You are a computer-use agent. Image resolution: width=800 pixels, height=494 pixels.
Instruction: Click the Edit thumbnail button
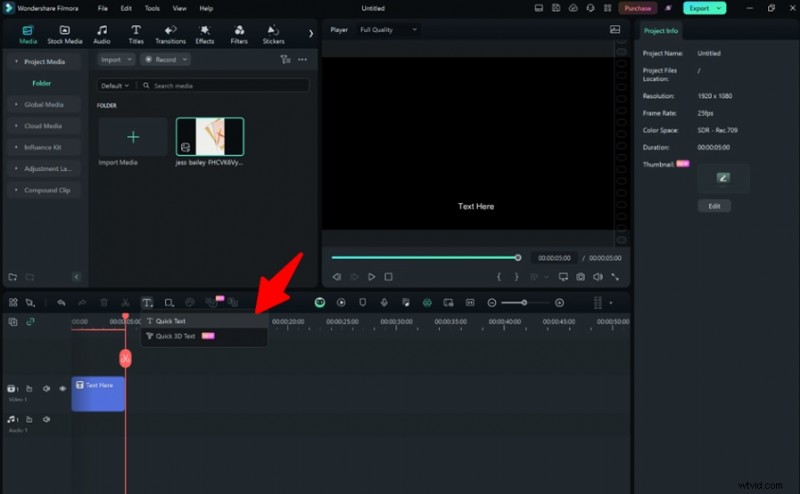713,206
